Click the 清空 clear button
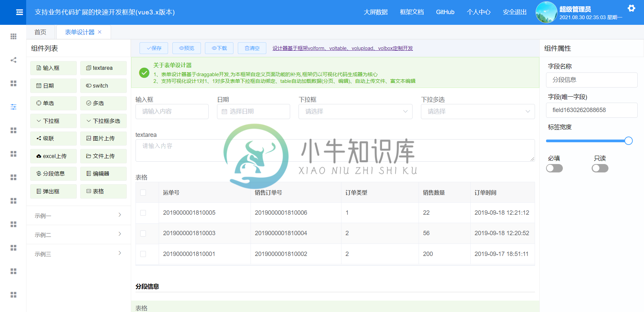644x312 pixels. (252, 48)
